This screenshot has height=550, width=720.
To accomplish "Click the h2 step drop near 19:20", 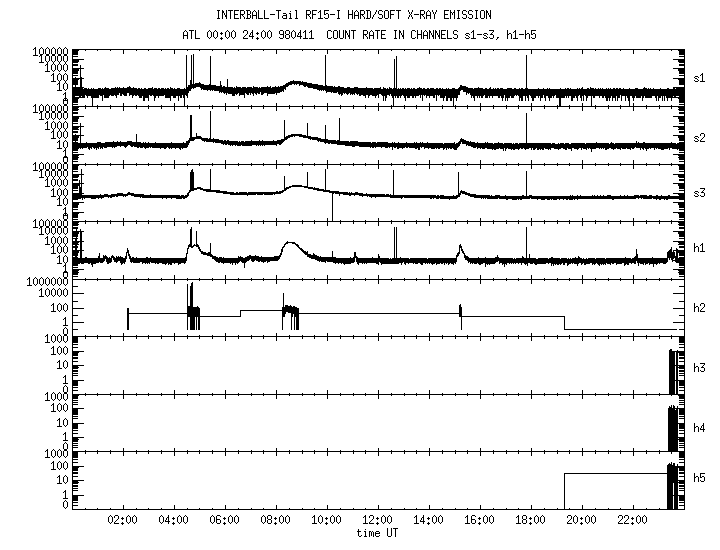I will coord(564,323).
